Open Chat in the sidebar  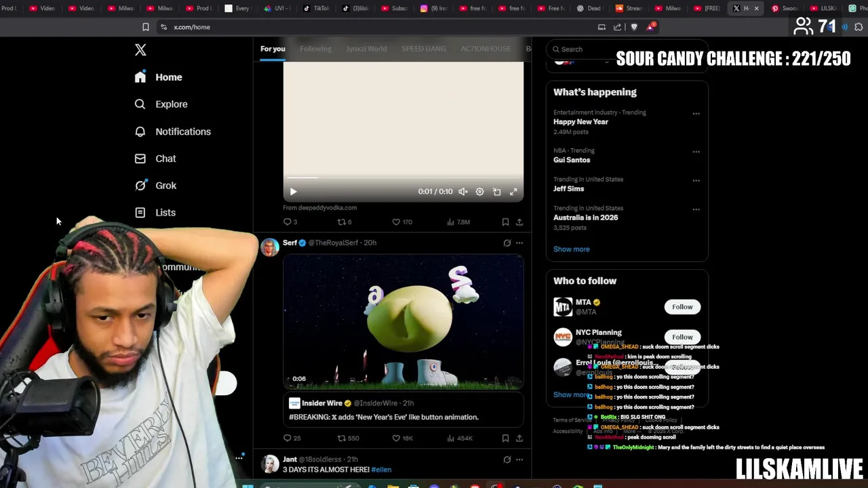155,159
